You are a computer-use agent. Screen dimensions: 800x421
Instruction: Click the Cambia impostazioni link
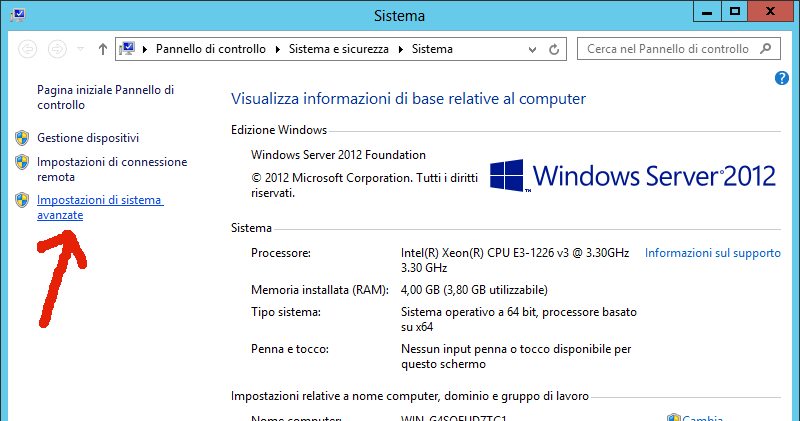point(703,418)
